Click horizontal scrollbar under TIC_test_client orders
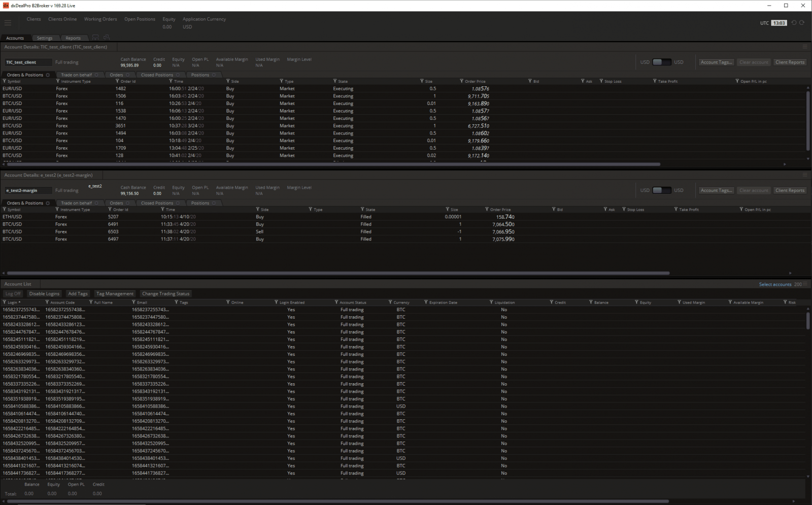812x505 pixels. pyautogui.click(x=330, y=164)
